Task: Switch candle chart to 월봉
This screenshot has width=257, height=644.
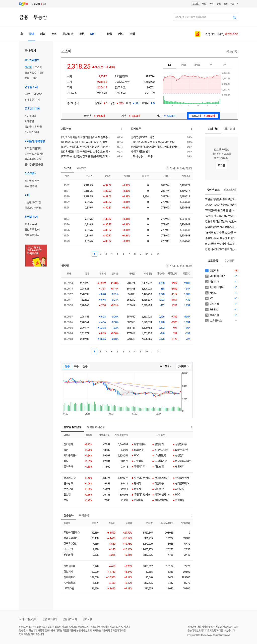Action: 85,366
